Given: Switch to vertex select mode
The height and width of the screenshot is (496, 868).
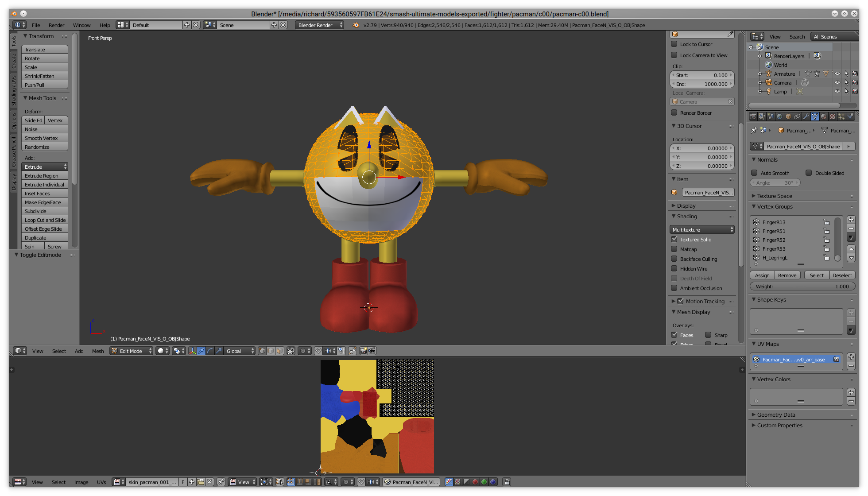Looking at the screenshot, I should point(262,351).
